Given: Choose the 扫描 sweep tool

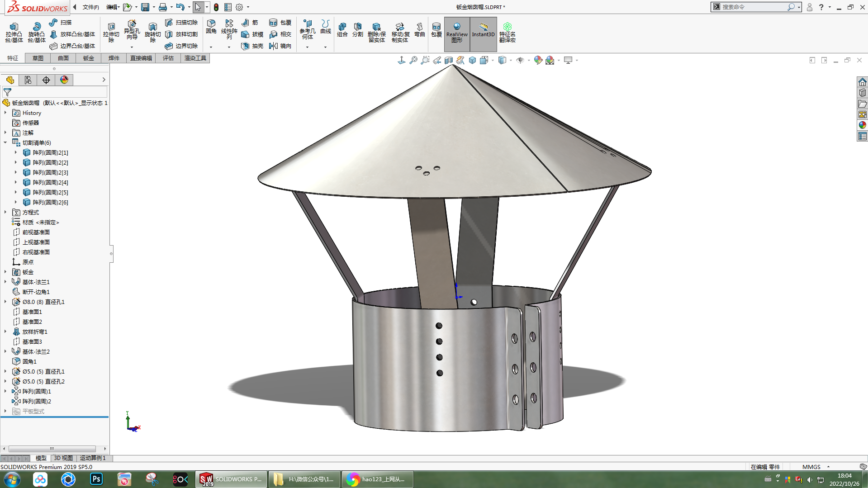Looking at the screenshot, I should [x=60, y=22].
